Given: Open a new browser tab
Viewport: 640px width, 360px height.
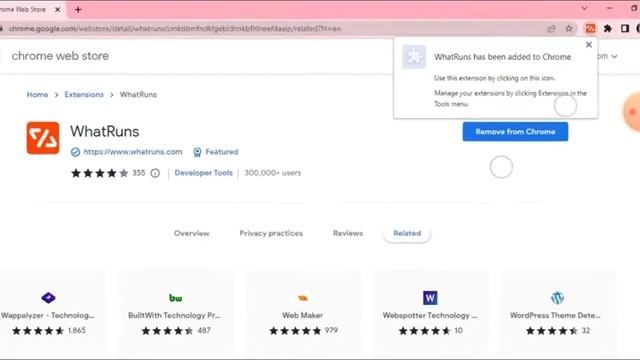Looking at the screenshot, I should [x=78, y=9].
